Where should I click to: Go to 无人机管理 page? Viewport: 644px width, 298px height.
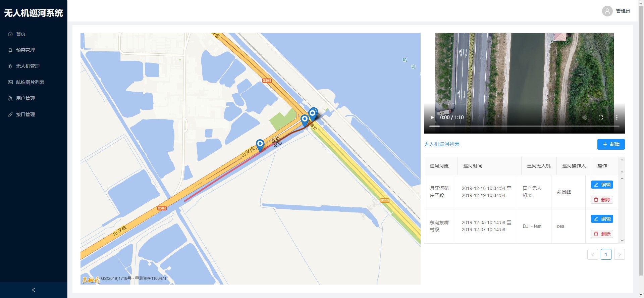pyautogui.click(x=28, y=66)
